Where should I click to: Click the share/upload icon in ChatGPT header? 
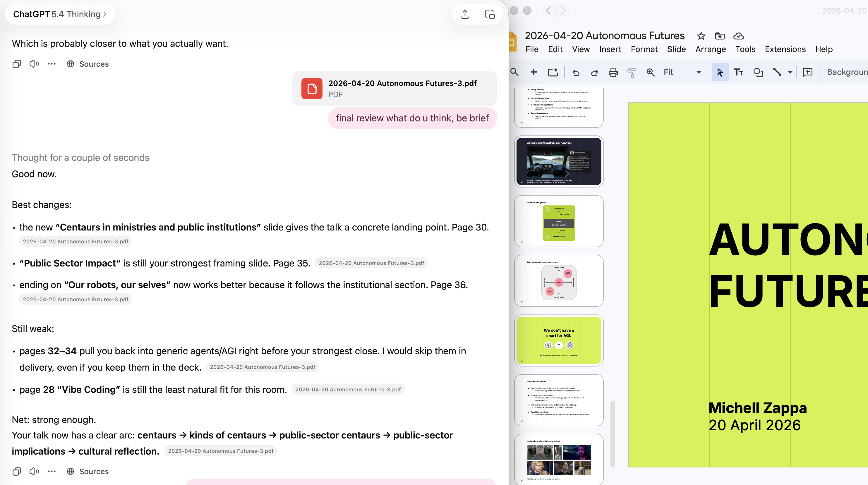(465, 14)
